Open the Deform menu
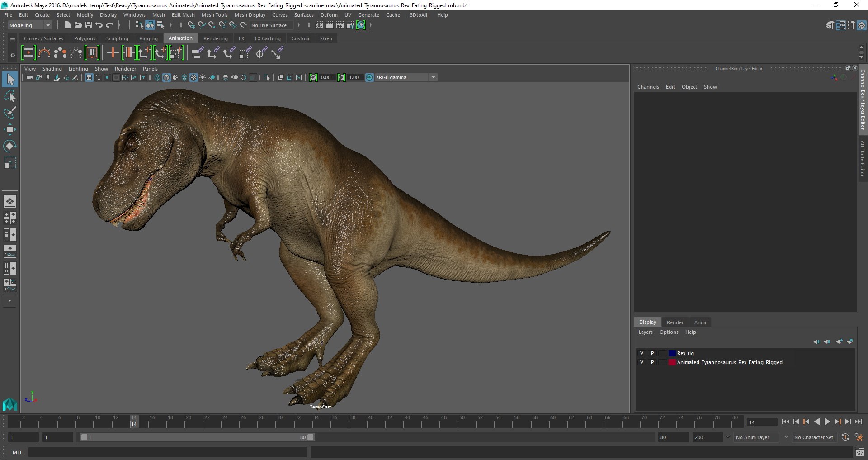The image size is (868, 460). (x=329, y=15)
